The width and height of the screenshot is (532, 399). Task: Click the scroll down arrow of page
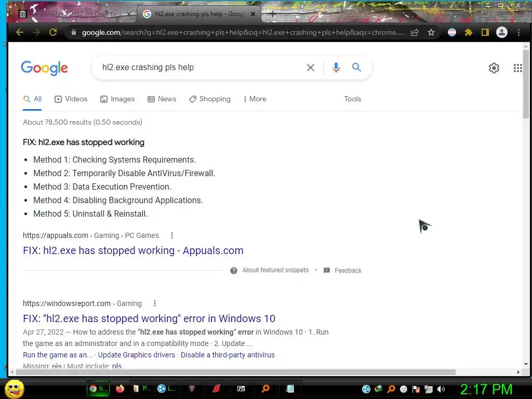click(526, 364)
